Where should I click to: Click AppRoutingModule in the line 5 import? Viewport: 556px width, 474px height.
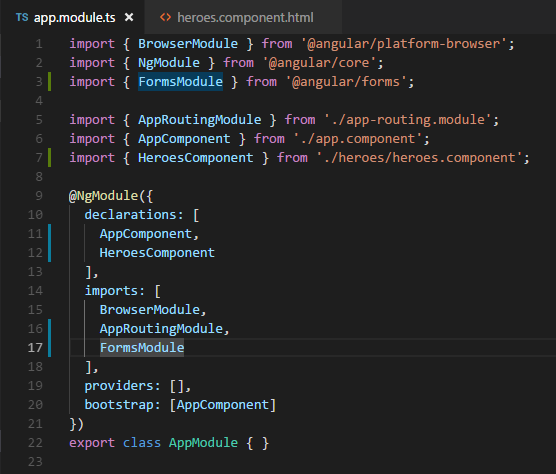[x=200, y=119]
